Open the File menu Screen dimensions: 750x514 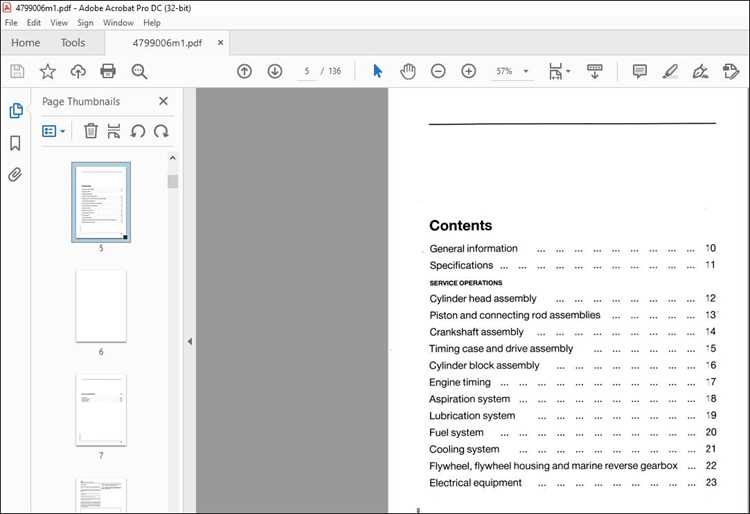coord(11,22)
